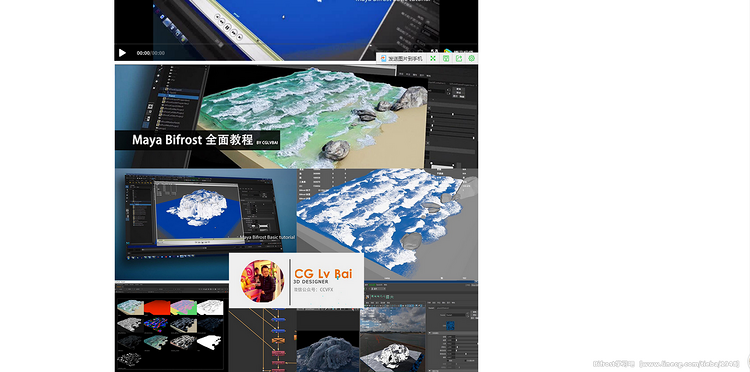Click the 00:00/00:00 video time display
Viewport: 750px width, 372px height.
pyautogui.click(x=151, y=53)
